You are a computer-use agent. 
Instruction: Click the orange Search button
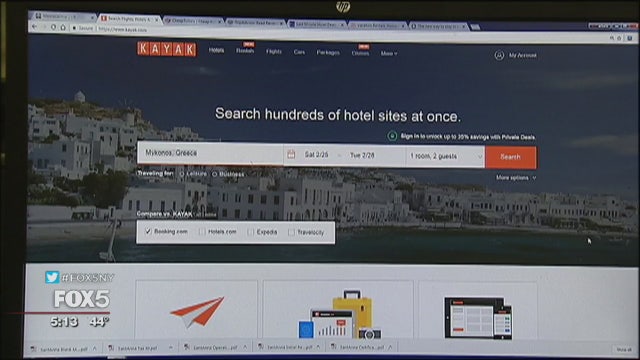511,157
